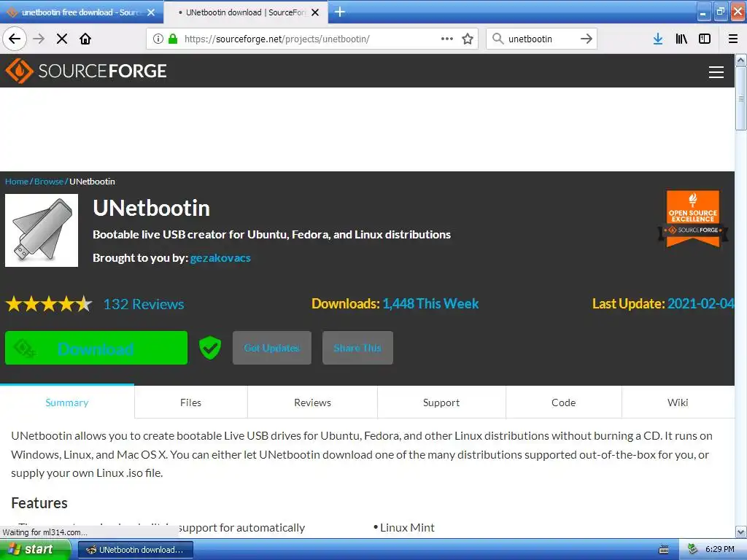Click the system tray keyboard icon
The width and height of the screenshot is (747, 560).
pos(664,550)
